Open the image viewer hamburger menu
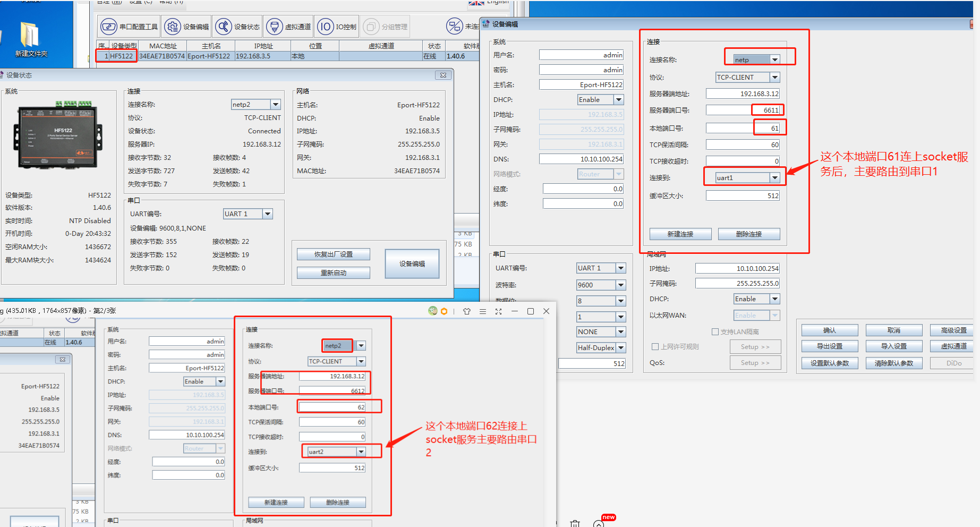Image resolution: width=980 pixels, height=527 pixels. (483, 311)
